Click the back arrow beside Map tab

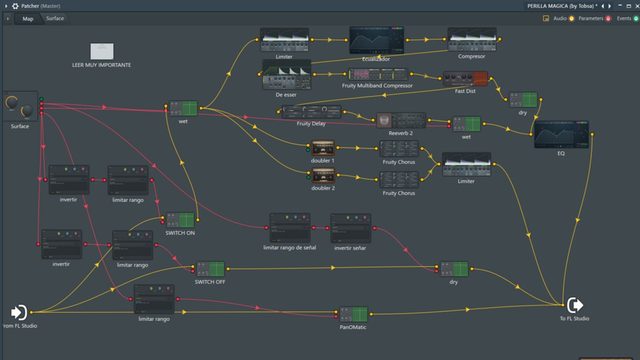[x=7, y=19]
